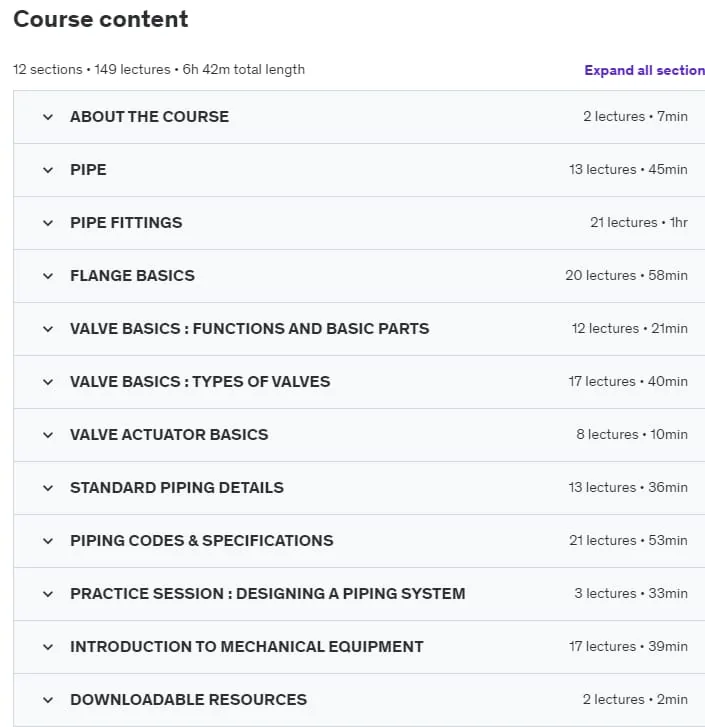Click chevron icon for PIPING CODES & SPECIFICATIONS

point(48,541)
